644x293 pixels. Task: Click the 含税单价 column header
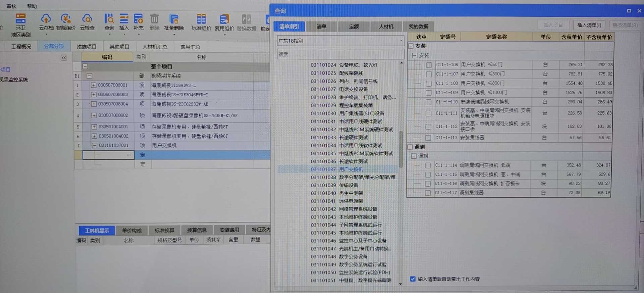tap(572, 37)
